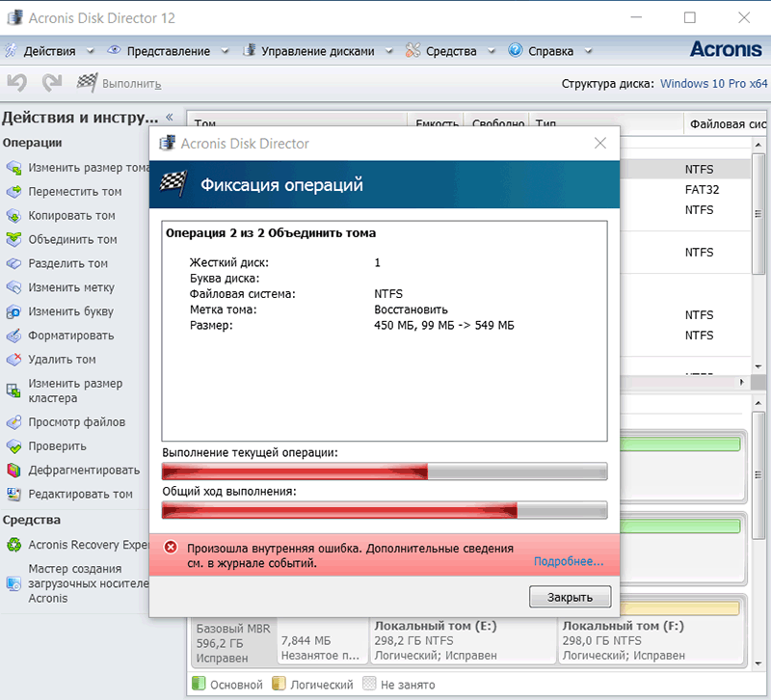Click the Действия menu icon
The image size is (771, 700).
point(11,50)
